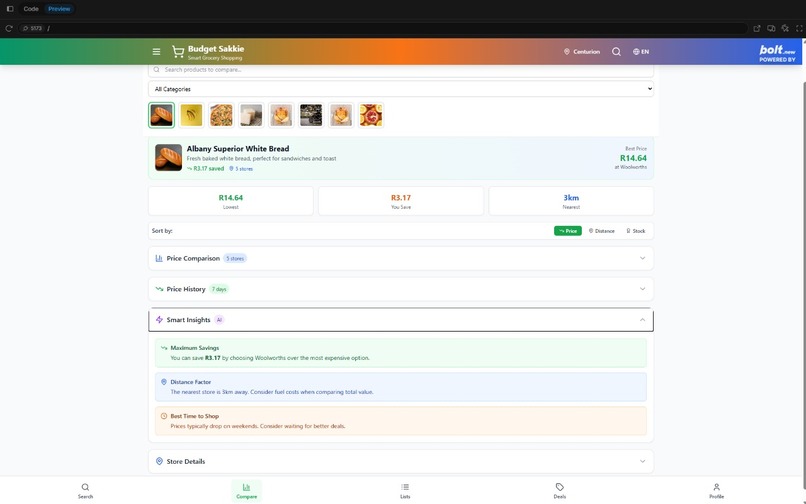The height and width of the screenshot is (504, 806).
Task: Click the pin icon in Distance Factor
Action: (x=164, y=382)
